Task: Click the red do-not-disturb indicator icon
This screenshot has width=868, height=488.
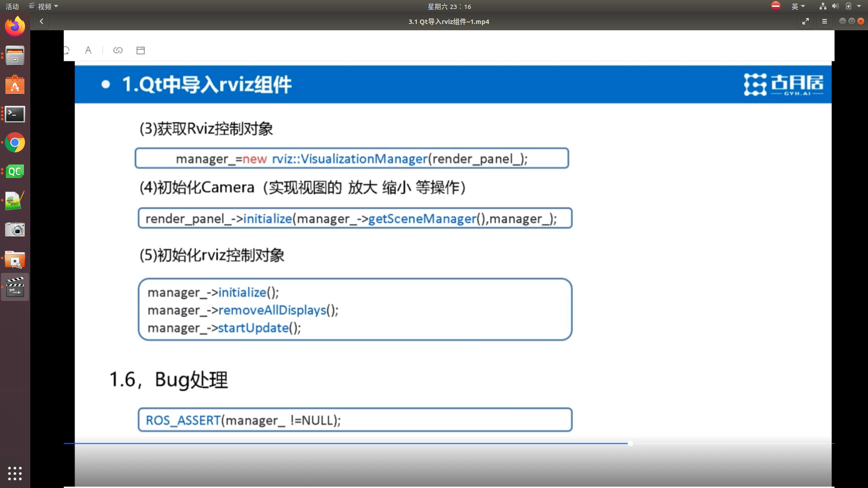Action: click(x=776, y=6)
